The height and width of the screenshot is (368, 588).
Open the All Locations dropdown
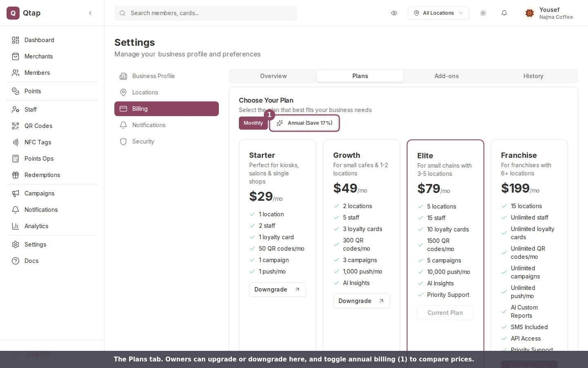point(438,13)
